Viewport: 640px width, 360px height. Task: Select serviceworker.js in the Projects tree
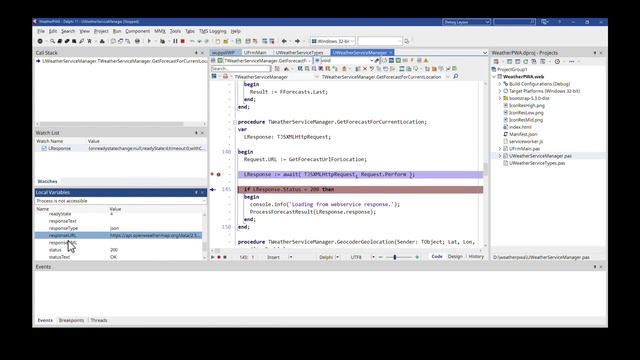[x=526, y=141]
